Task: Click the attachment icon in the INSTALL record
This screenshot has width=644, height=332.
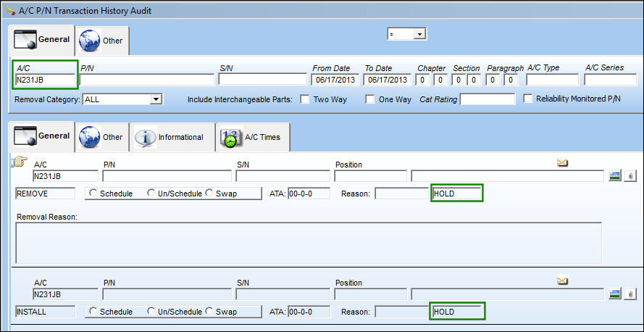Action: pos(630,294)
